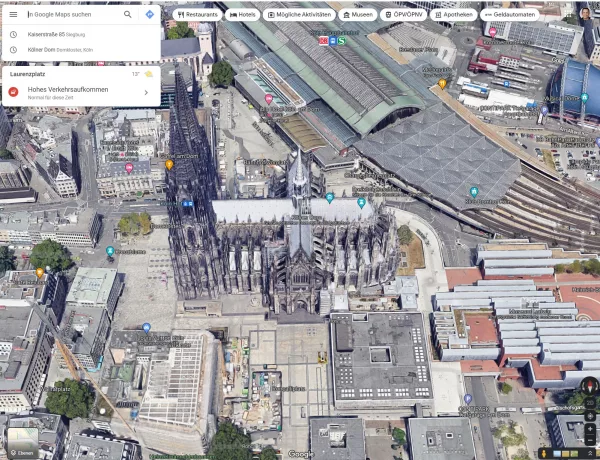600x460 pixels.
Task: Open Google logo link at map bottom
Action: 301,454
